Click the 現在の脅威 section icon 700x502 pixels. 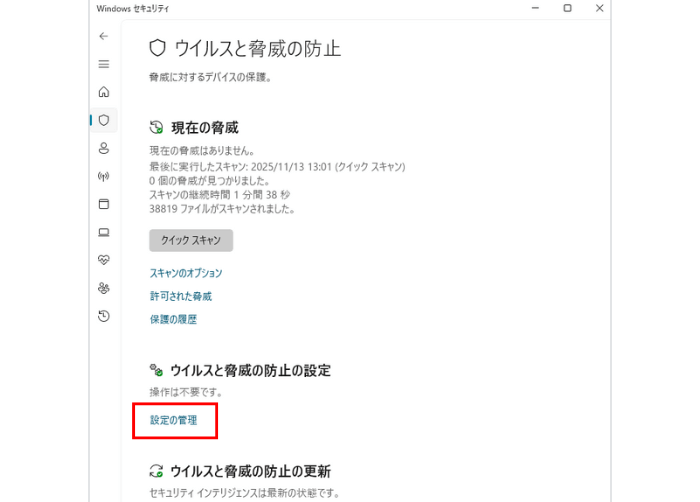156,127
